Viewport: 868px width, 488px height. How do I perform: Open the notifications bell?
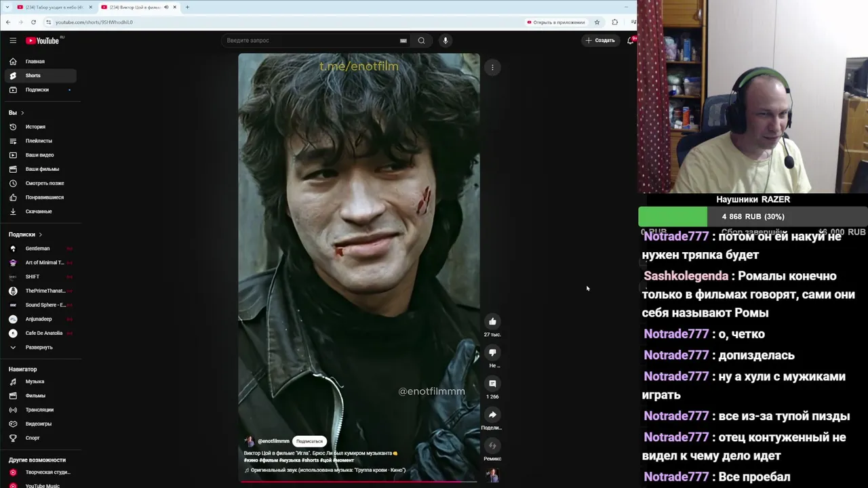(x=631, y=41)
